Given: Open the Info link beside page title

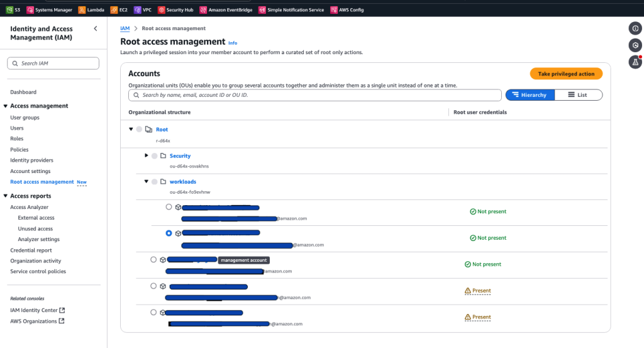Looking at the screenshot, I should [233, 43].
